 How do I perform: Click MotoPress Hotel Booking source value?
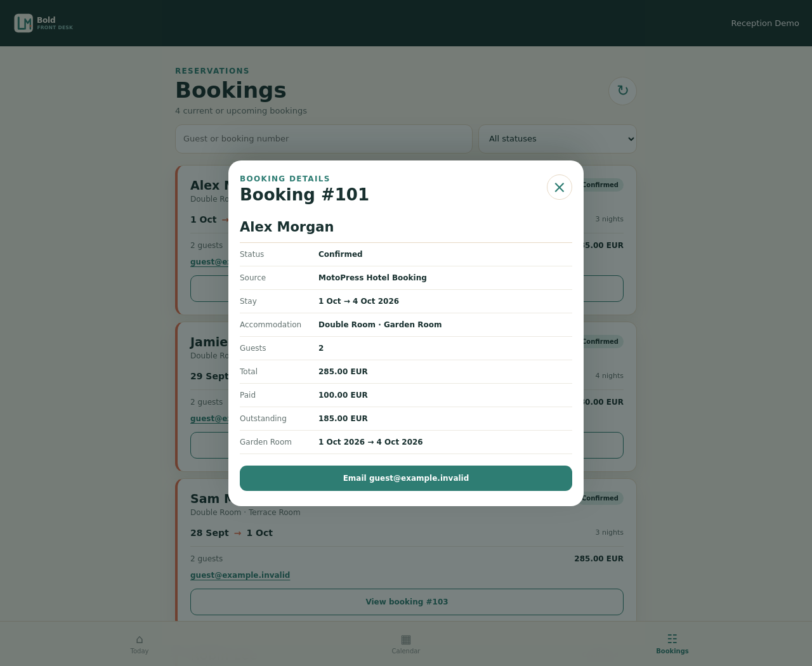pyautogui.click(x=372, y=278)
